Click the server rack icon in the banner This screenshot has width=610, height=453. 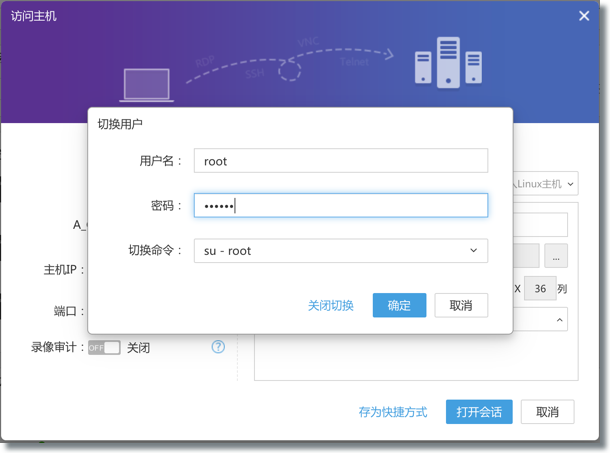[447, 62]
